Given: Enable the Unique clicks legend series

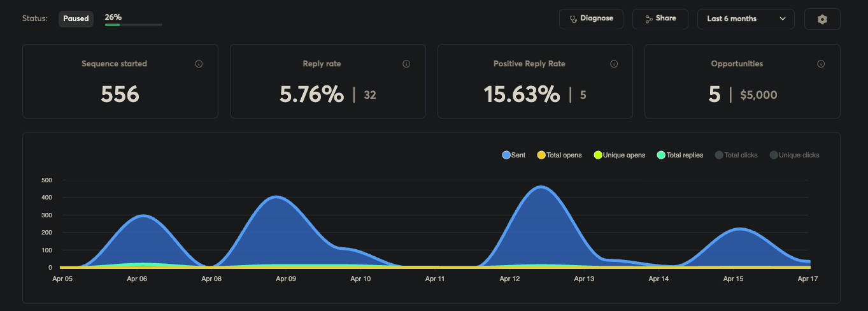Looking at the screenshot, I should (x=794, y=155).
